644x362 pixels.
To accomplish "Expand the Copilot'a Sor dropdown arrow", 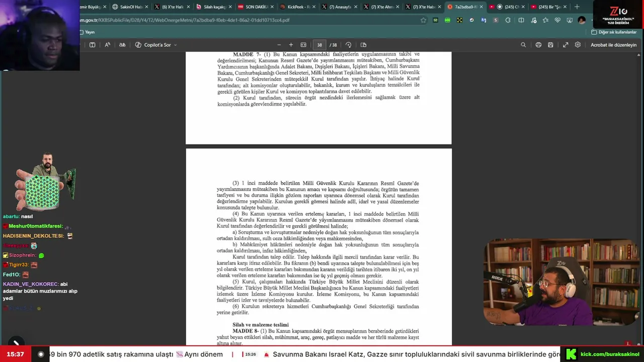I will click(175, 45).
